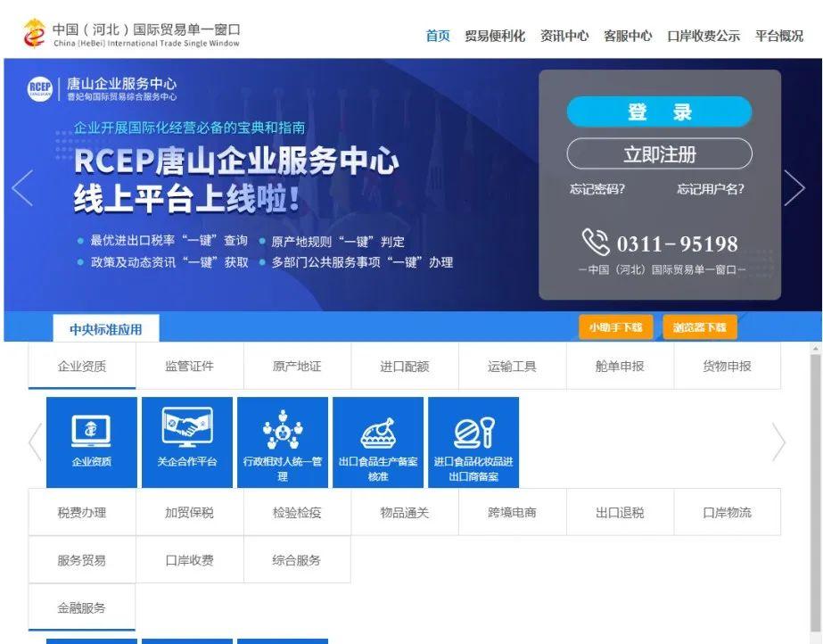Show the next banner slide

(x=794, y=187)
